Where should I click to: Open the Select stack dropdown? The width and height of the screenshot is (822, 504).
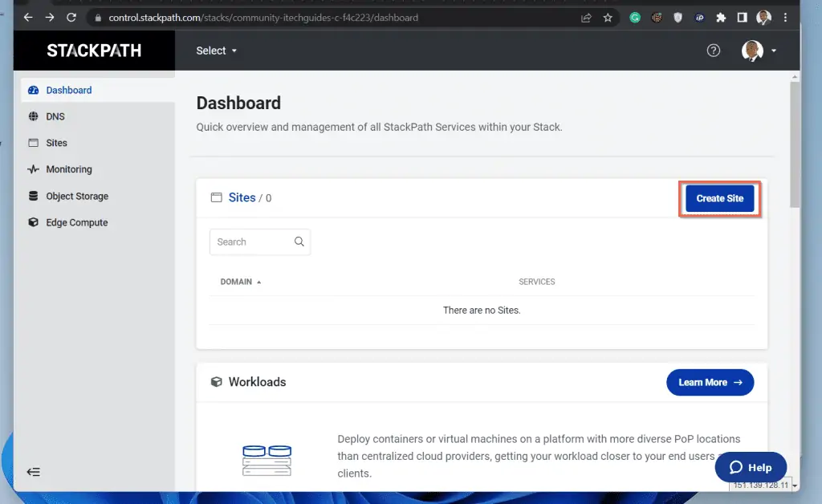(x=214, y=50)
